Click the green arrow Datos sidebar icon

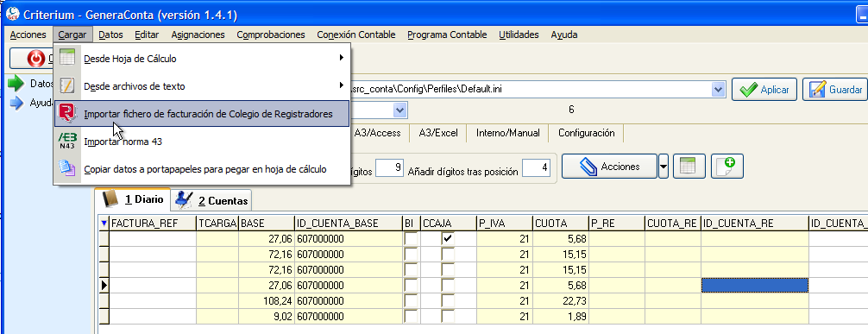tap(16, 84)
